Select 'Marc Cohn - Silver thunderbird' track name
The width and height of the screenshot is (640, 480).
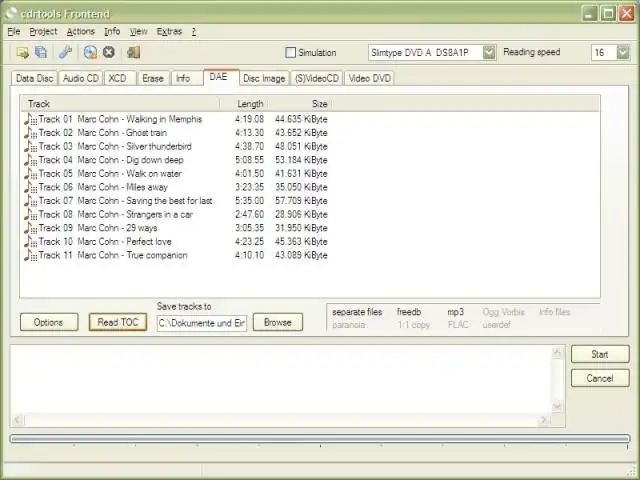[134, 146]
